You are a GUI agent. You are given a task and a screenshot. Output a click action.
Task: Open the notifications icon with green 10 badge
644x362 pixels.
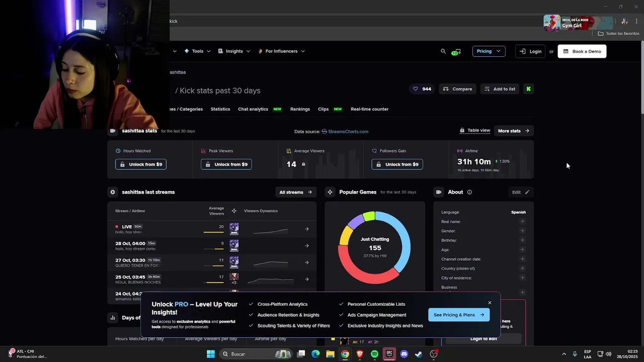tap(456, 52)
